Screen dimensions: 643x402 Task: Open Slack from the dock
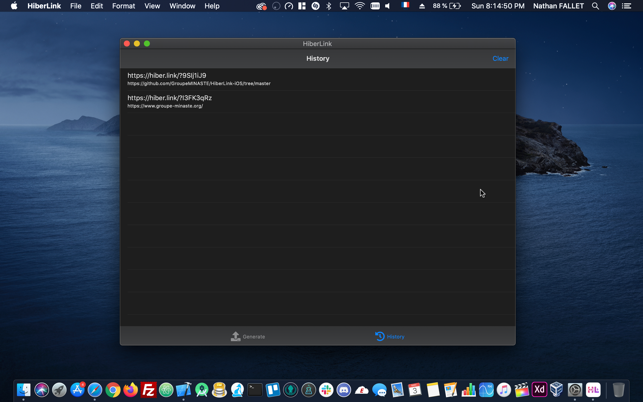[x=326, y=389]
